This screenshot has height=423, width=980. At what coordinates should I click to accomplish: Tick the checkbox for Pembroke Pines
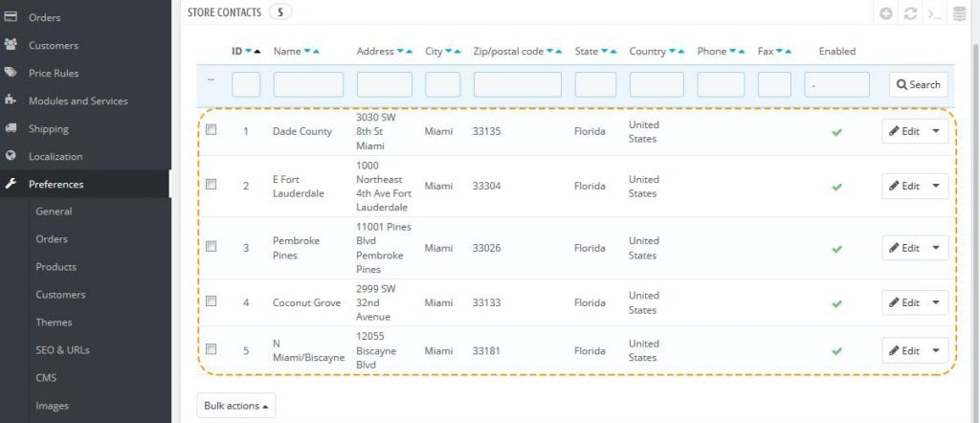tap(212, 247)
